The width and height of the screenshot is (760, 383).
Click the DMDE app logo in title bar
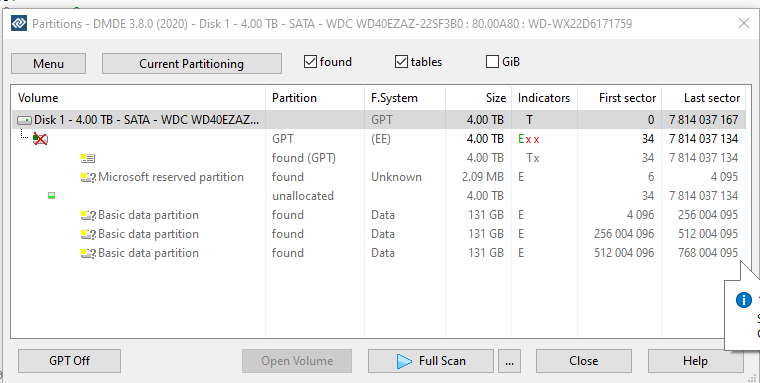19,23
